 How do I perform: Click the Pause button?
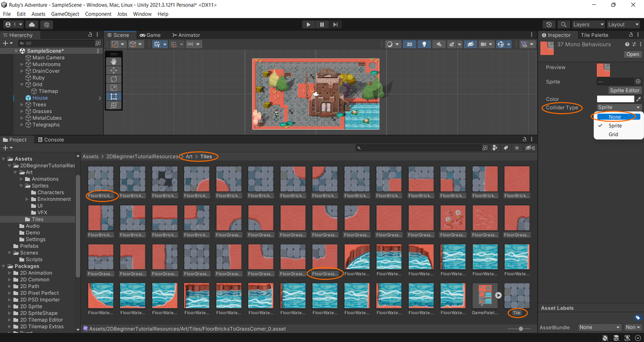point(322,25)
